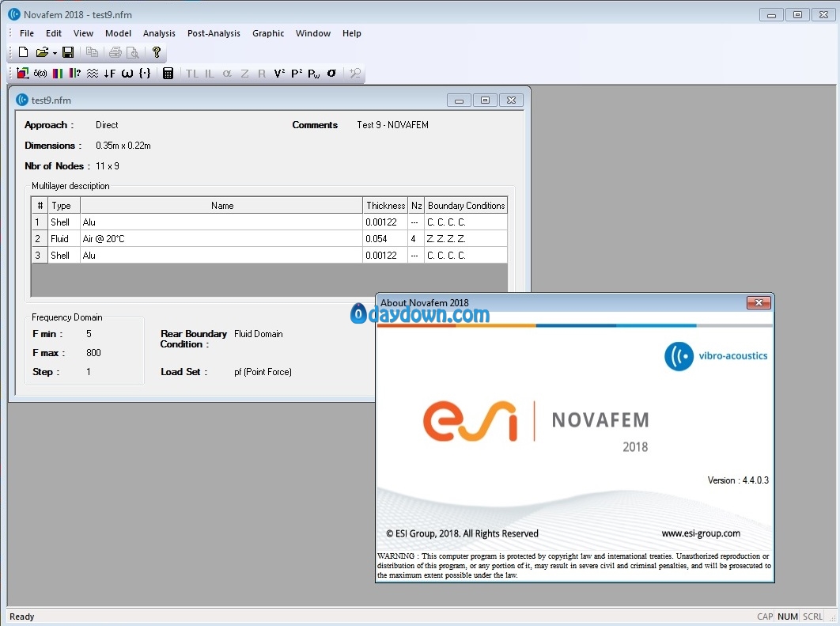
Task: Click the Print toolbar icon
Action: point(115,52)
